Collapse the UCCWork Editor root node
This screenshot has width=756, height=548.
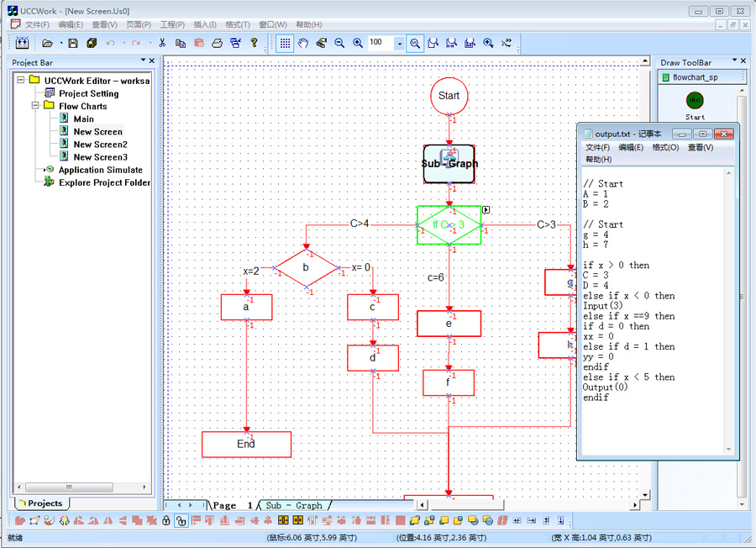(20, 81)
